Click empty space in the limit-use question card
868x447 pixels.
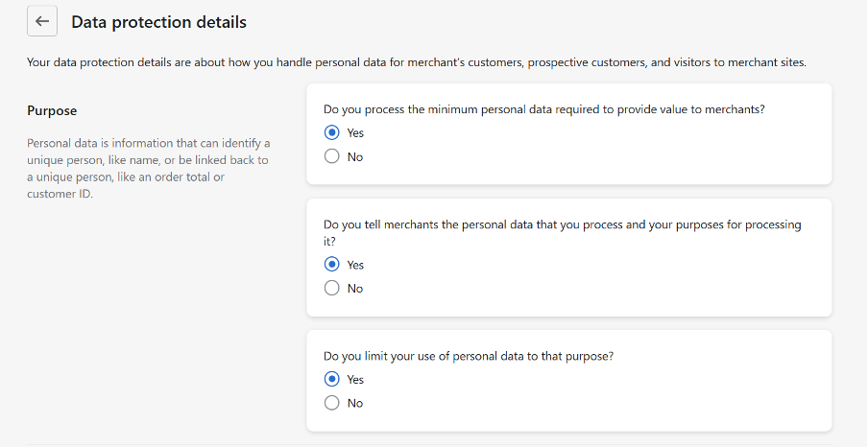624,391
